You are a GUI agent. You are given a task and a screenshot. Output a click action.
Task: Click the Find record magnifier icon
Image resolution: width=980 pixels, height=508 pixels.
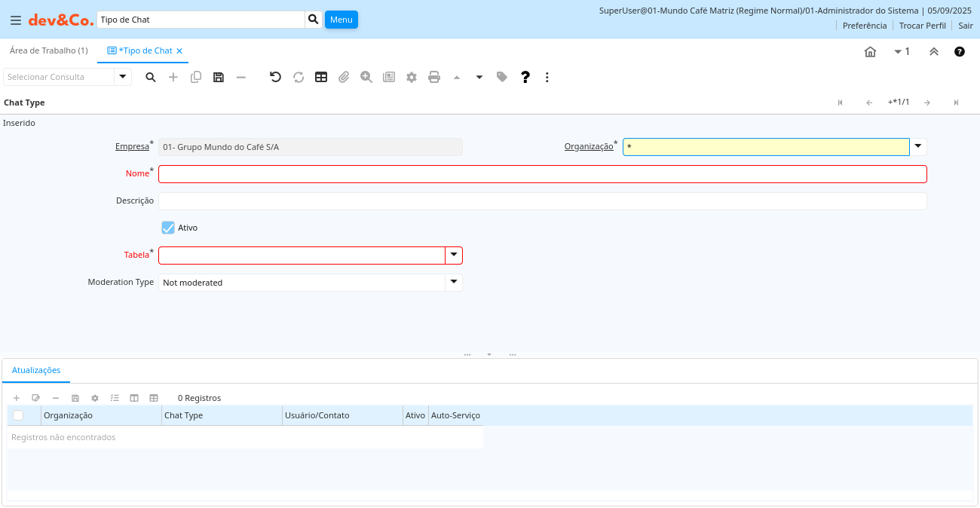[151, 77]
